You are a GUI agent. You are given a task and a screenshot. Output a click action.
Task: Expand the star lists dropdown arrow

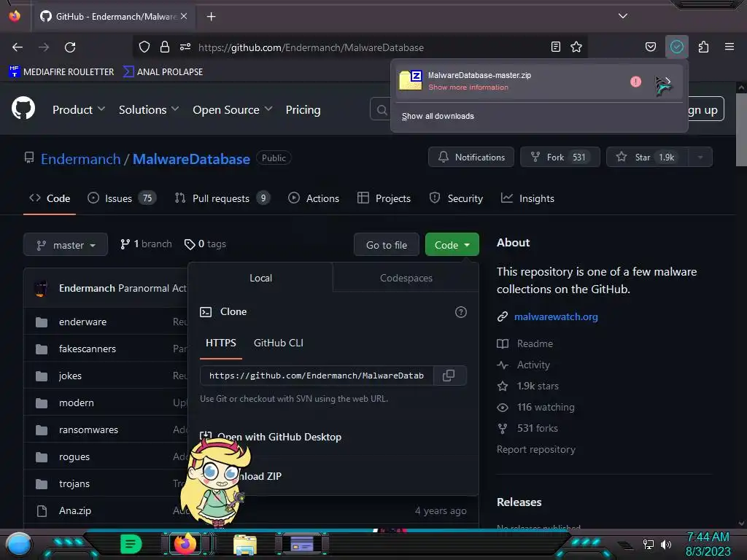point(700,157)
